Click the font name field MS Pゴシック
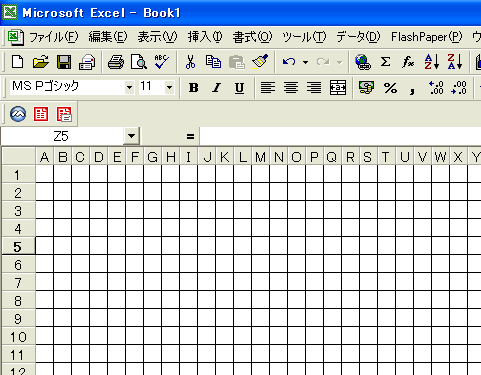The height and width of the screenshot is (375, 481). (x=67, y=88)
